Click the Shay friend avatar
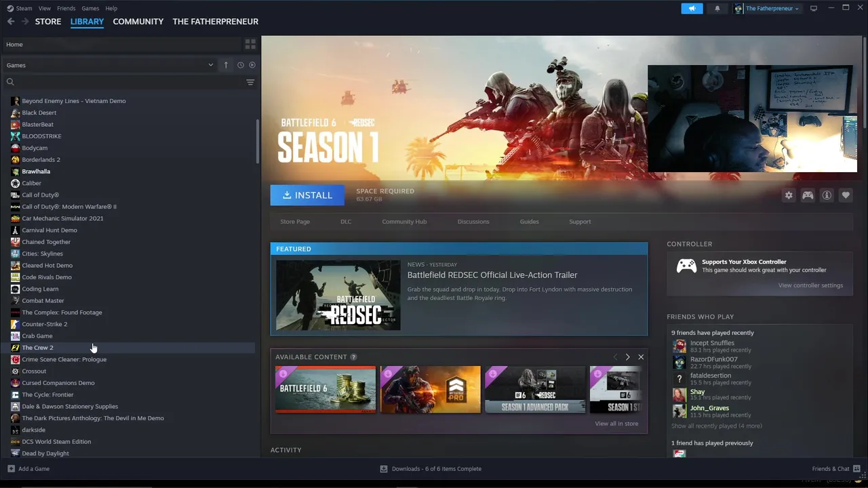 tap(679, 394)
